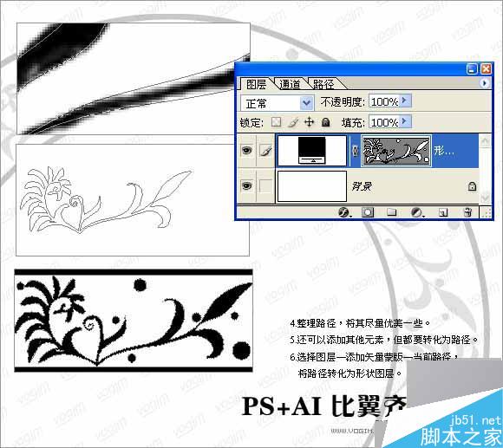Click the 填充 100% value field
Image resolution: width=503 pixels, height=448 pixels.
383,122
